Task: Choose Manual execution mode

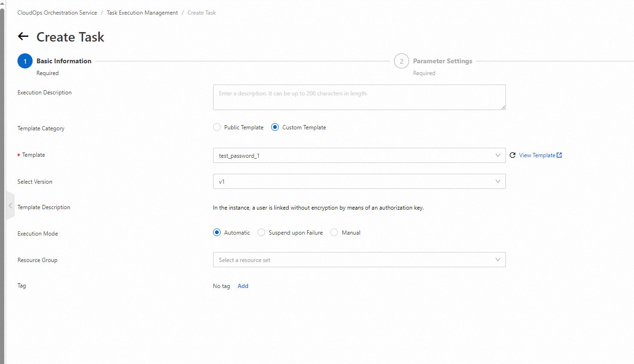Action: pos(334,233)
